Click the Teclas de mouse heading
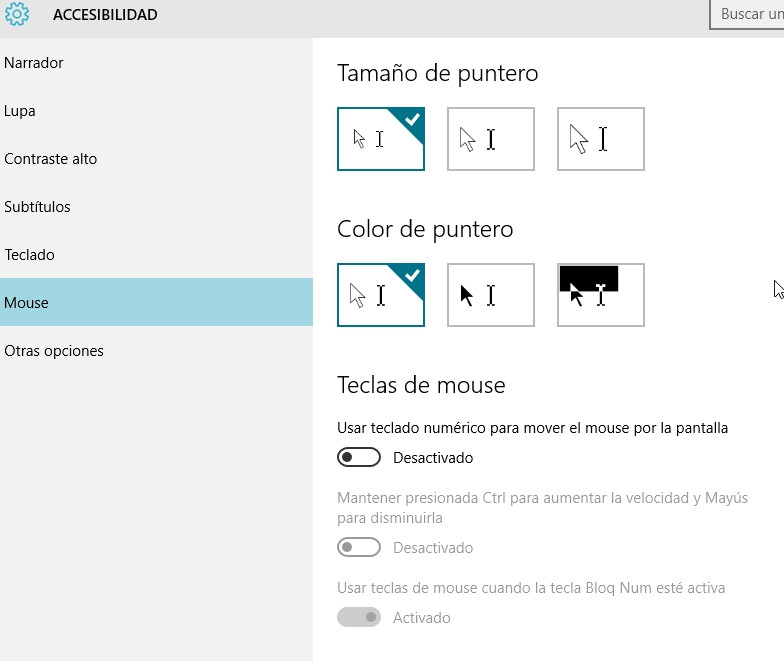This screenshot has height=661, width=784. pos(421,385)
